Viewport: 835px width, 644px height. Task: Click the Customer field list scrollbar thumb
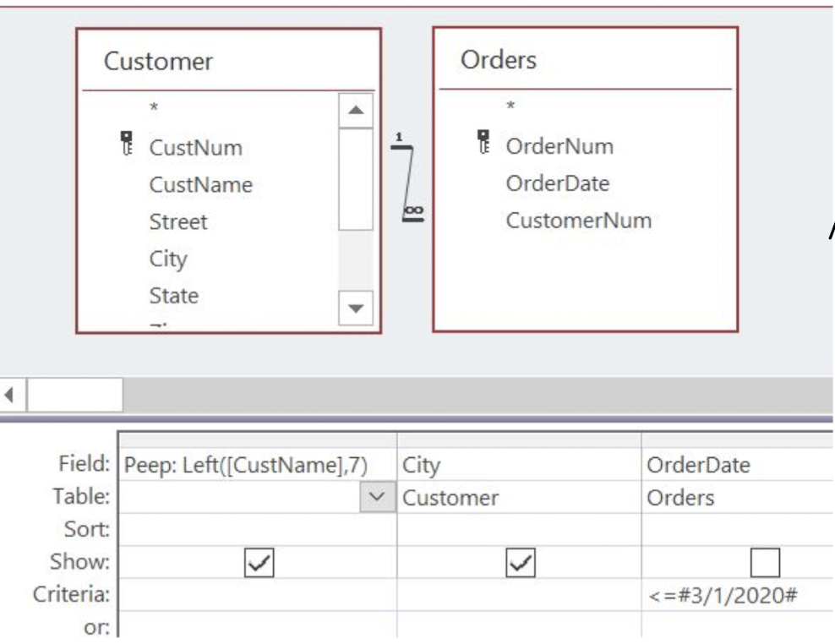click(356, 179)
